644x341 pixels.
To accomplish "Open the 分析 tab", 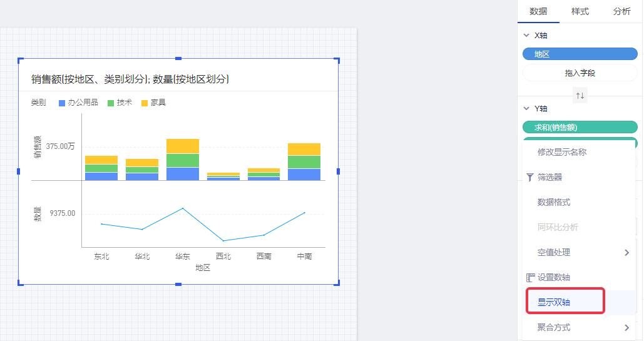I will [x=621, y=11].
